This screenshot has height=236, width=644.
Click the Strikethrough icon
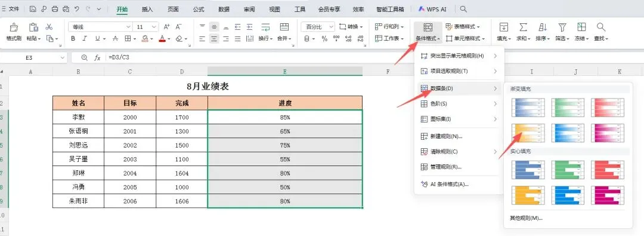coord(115,39)
